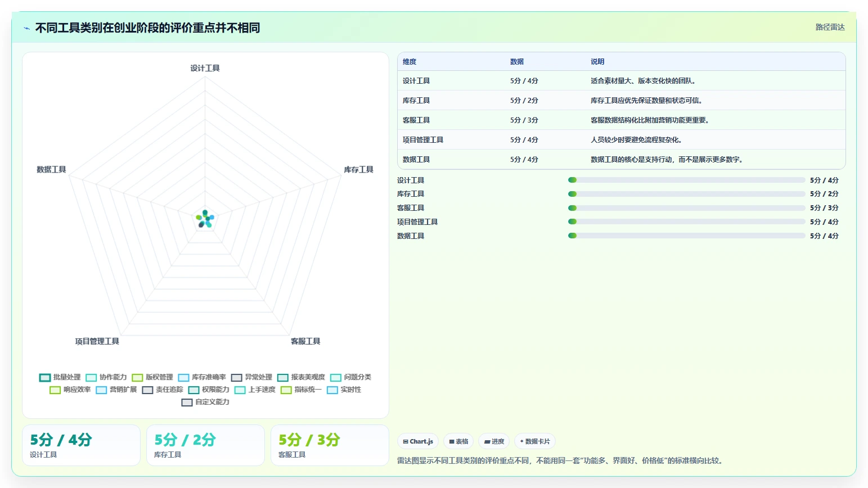Click description 客服数据结构化比附加营销功能更重要

651,120
